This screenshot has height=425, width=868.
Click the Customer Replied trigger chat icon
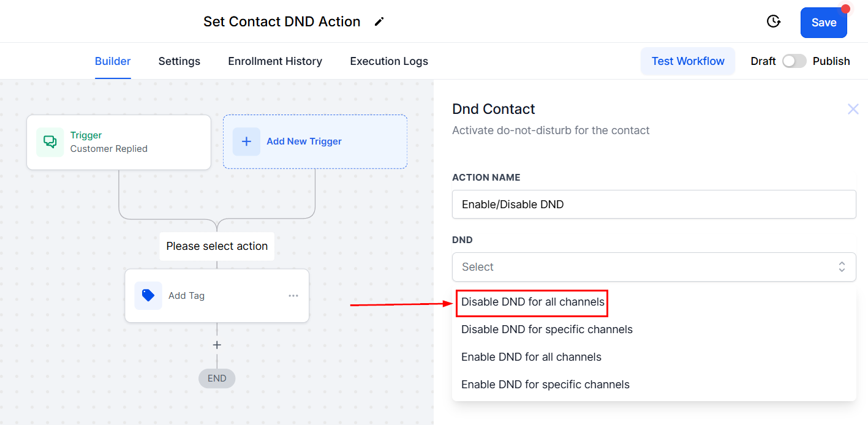50,142
